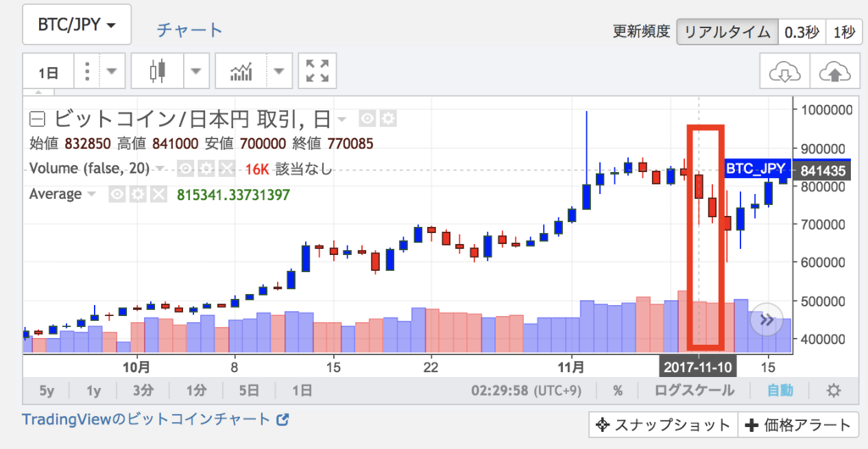
Task: Remove the Volume indicator
Action: [x=225, y=169]
